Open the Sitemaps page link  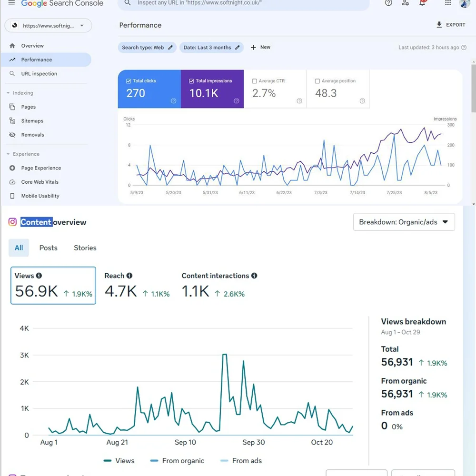point(32,121)
